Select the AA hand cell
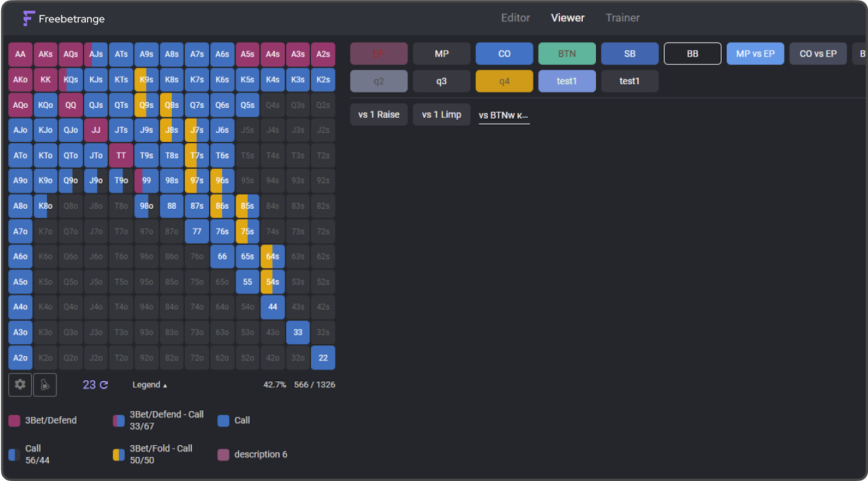868x481 pixels. 20,54
